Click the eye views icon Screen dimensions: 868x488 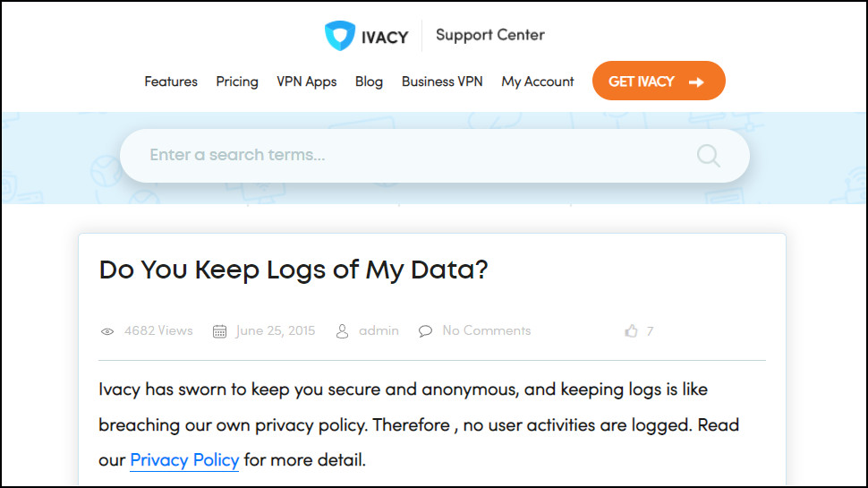pyautogui.click(x=107, y=331)
